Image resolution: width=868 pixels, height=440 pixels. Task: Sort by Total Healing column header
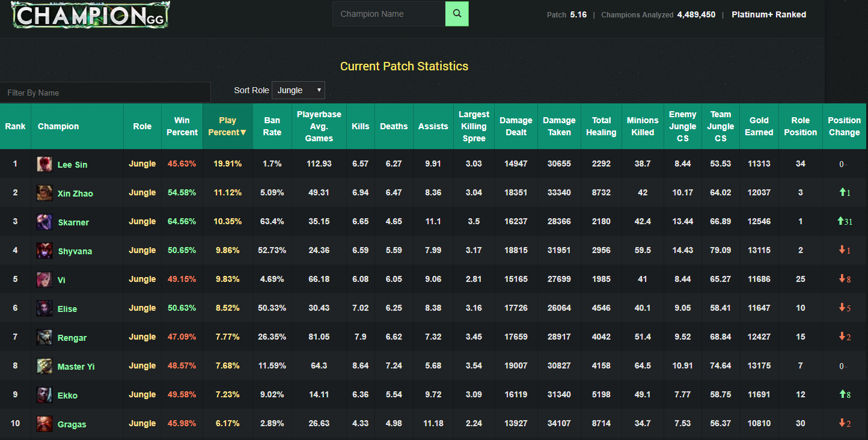(601, 126)
